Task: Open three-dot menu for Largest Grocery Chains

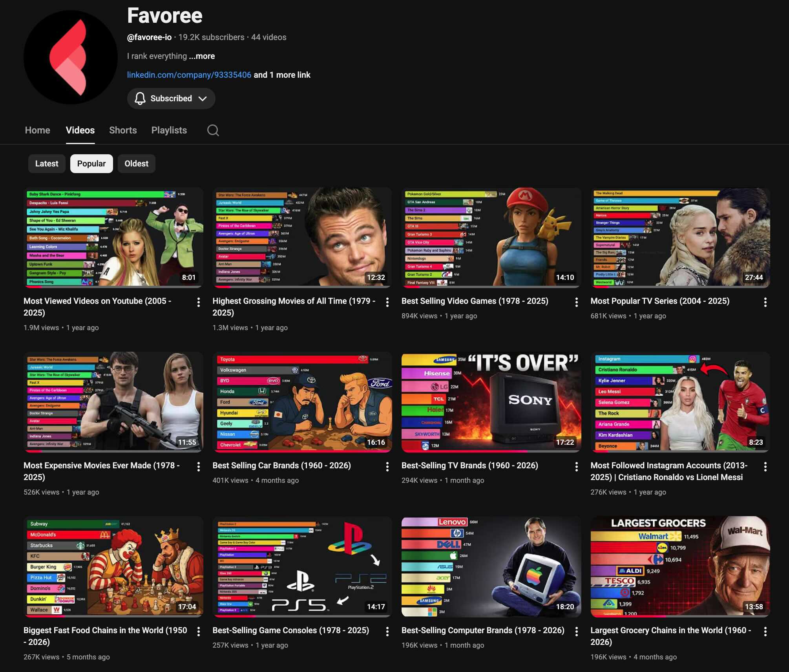Action: [x=765, y=631]
